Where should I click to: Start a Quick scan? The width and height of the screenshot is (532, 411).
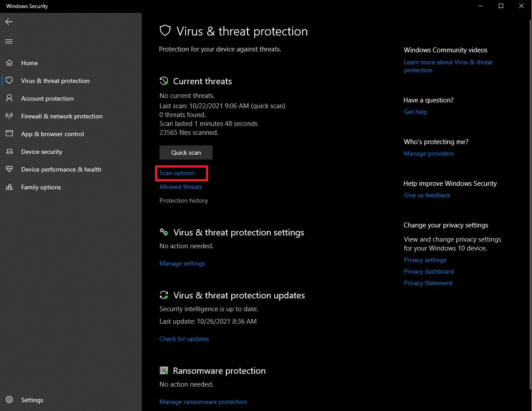pos(186,152)
